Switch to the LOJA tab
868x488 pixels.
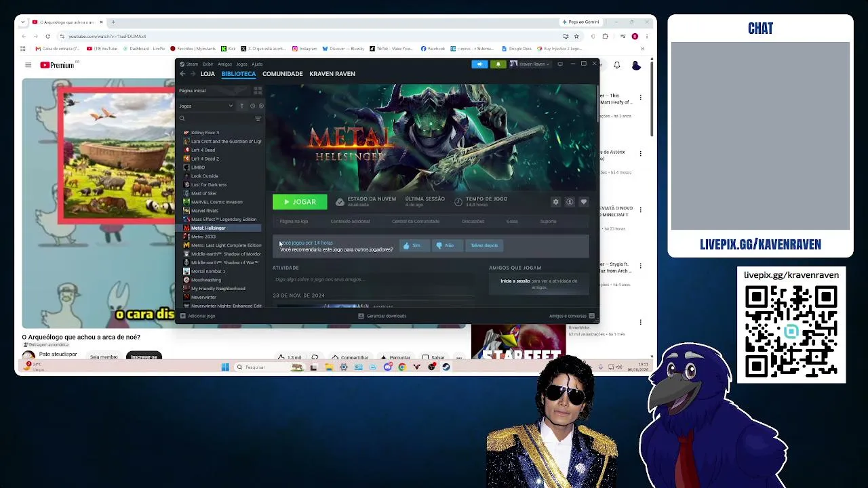(x=208, y=74)
